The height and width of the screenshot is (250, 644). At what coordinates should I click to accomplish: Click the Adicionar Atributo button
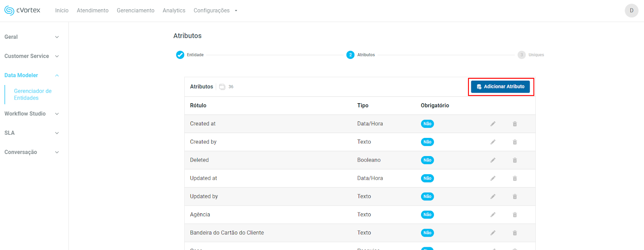(x=500, y=87)
